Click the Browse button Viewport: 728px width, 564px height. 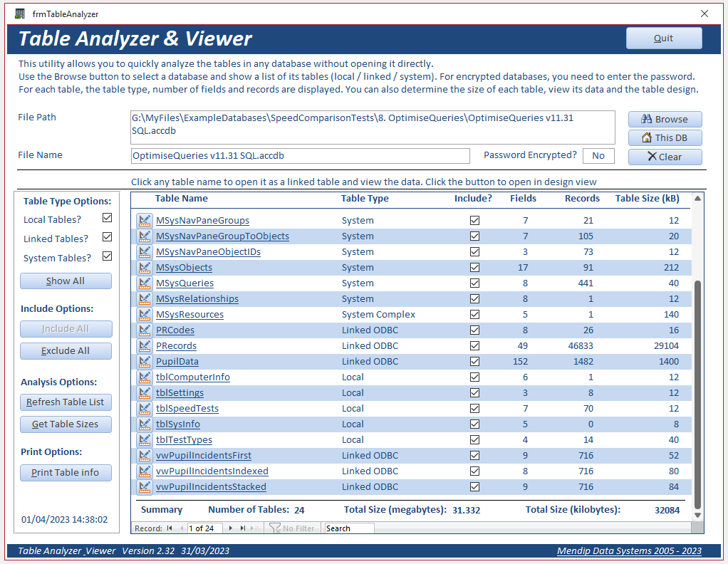click(x=665, y=120)
